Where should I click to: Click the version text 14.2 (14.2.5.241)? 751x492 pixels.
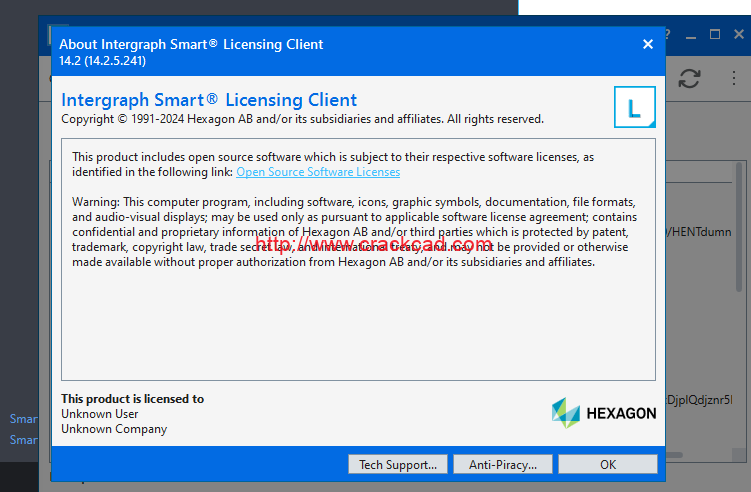(102, 61)
